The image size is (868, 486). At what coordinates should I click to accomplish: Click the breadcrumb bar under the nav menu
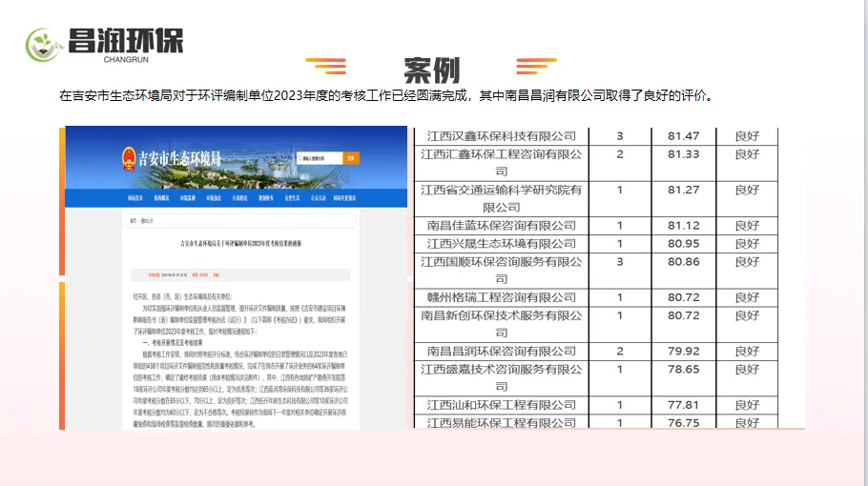(240, 221)
